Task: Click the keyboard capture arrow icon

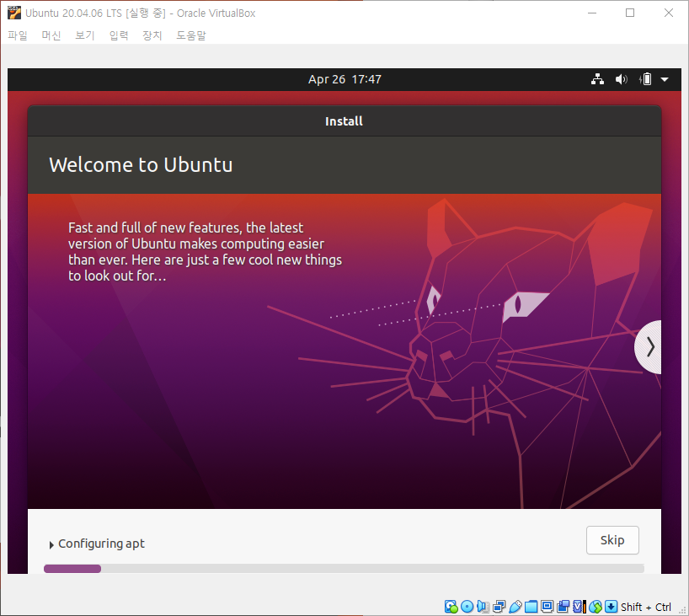Action: [612, 607]
